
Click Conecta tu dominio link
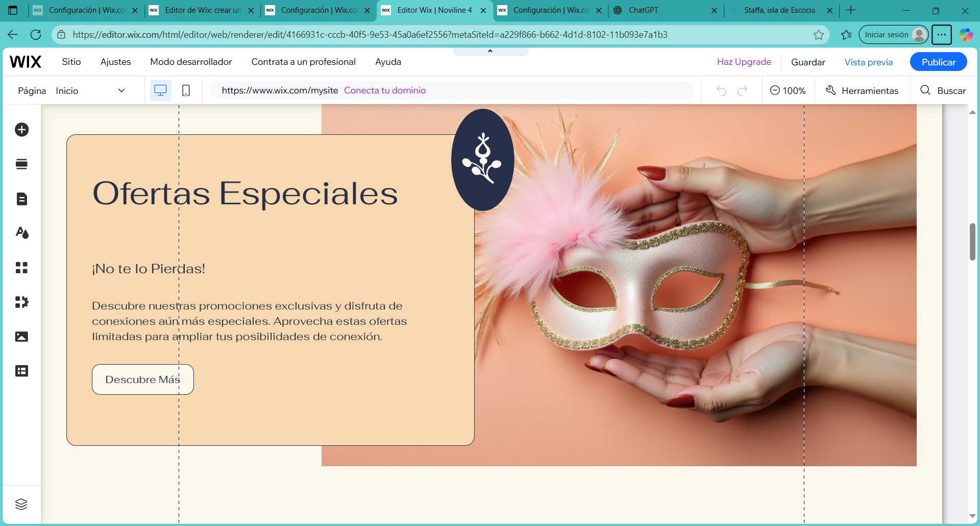[x=385, y=90]
